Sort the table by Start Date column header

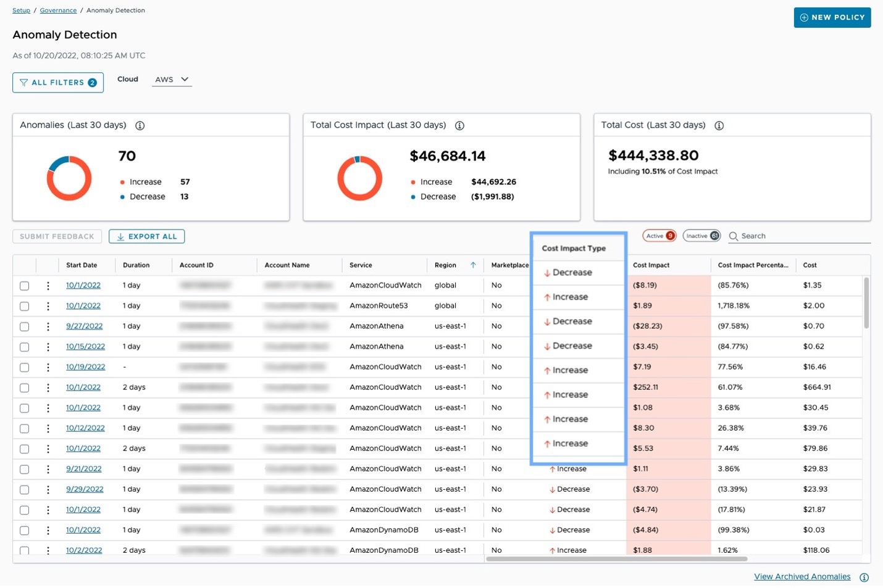82,265
